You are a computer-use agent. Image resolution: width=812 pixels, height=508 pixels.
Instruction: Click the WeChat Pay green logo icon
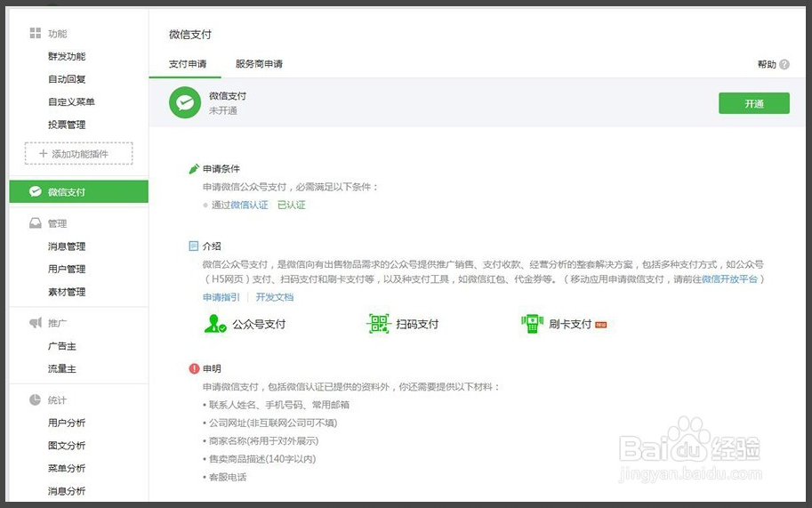[185, 103]
